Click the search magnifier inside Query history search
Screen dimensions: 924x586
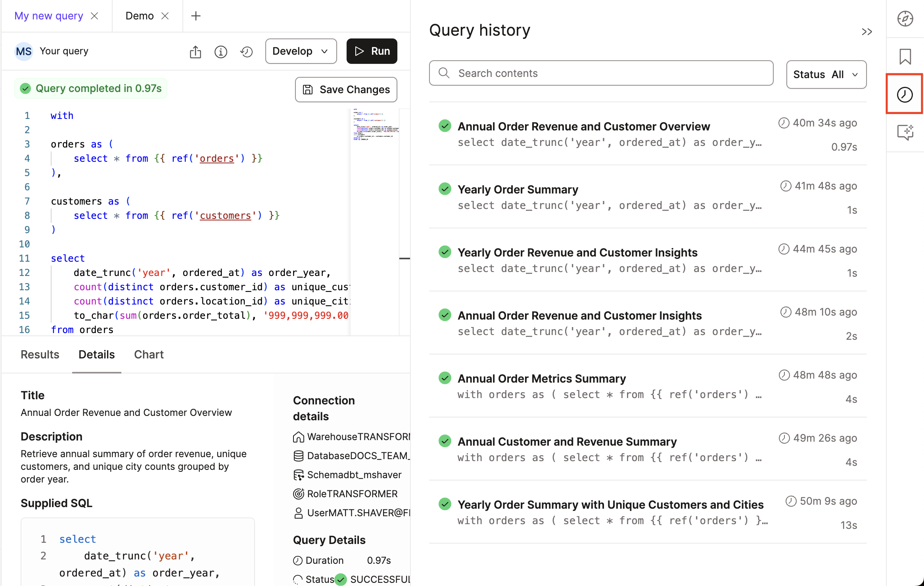coord(444,73)
